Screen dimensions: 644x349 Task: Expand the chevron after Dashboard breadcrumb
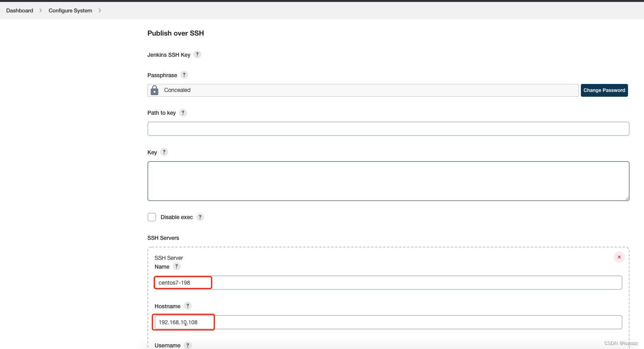coord(41,10)
